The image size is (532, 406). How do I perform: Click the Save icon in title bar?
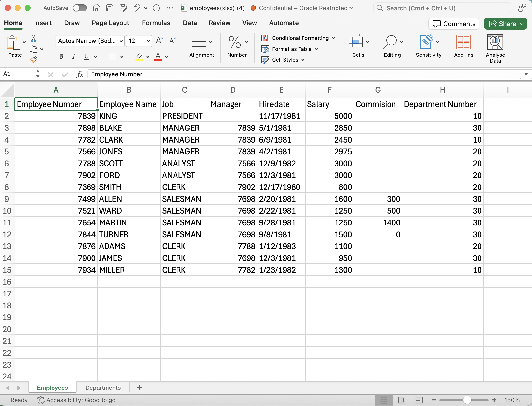(x=110, y=8)
